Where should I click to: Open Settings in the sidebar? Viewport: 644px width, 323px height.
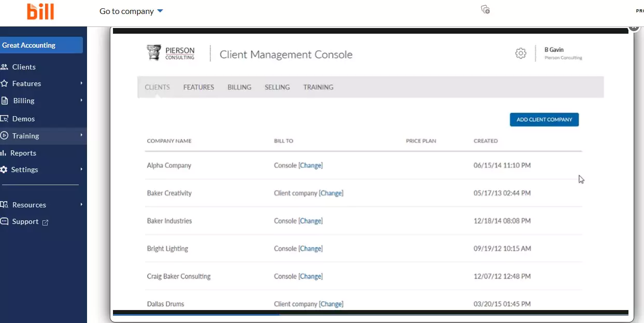point(24,170)
